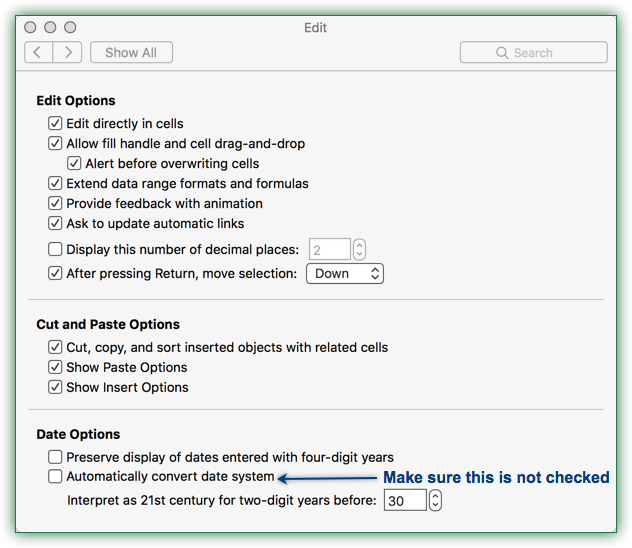Click the magnifier icon in Search
Viewport: 632px width, 548px height.
tap(502, 53)
